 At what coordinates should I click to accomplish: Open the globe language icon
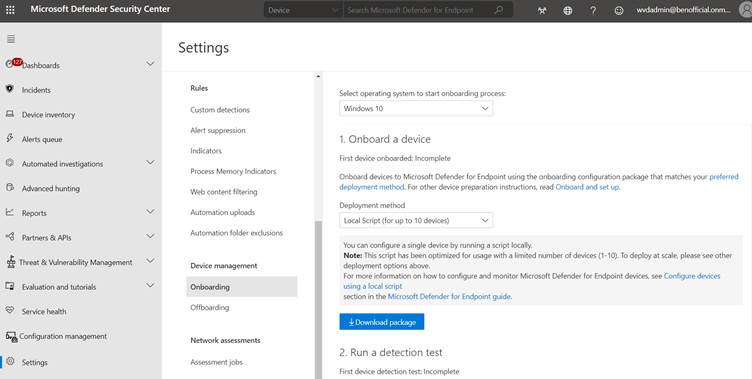tap(567, 10)
